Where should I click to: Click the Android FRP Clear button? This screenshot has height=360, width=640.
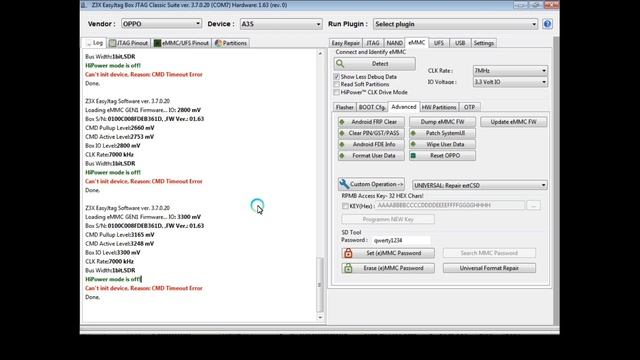pyautogui.click(x=371, y=122)
